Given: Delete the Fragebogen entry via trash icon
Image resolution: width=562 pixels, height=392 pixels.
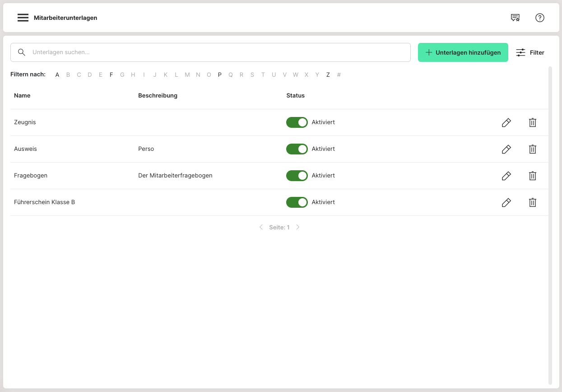Looking at the screenshot, I should click(x=533, y=176).
